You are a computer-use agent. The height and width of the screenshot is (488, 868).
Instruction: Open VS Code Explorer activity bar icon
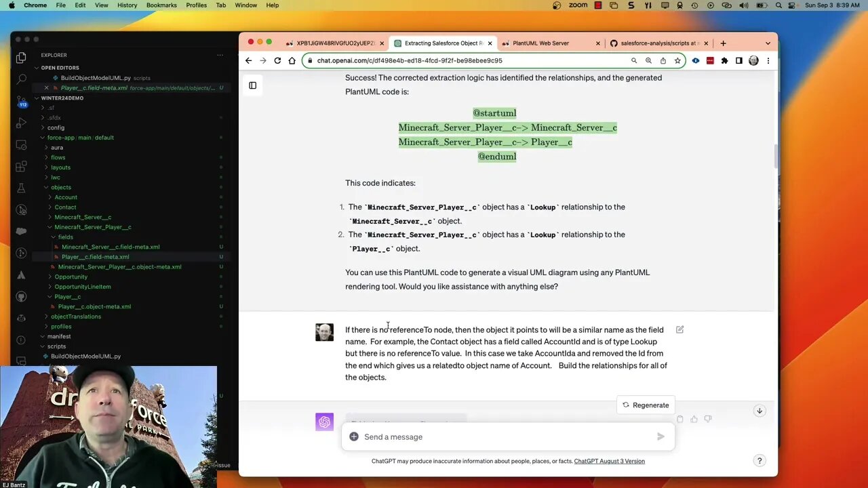coord(21,58)
